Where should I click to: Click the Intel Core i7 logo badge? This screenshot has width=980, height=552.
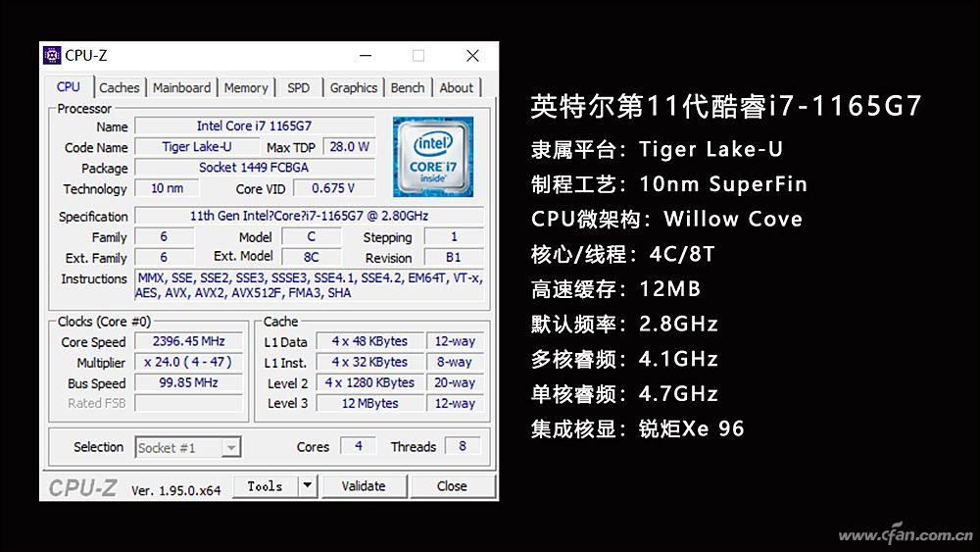tap(433, 157)
